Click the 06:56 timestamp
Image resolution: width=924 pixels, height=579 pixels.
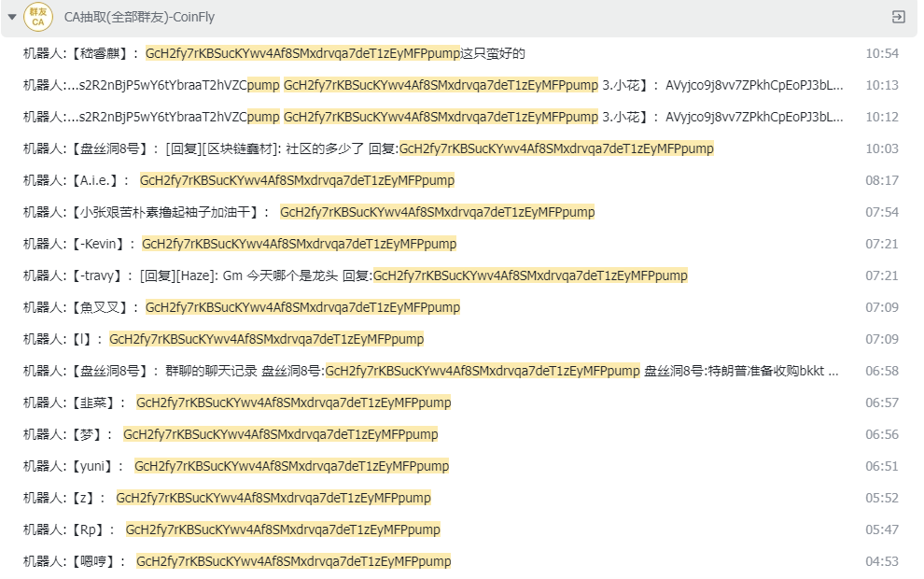pos(882,434)
